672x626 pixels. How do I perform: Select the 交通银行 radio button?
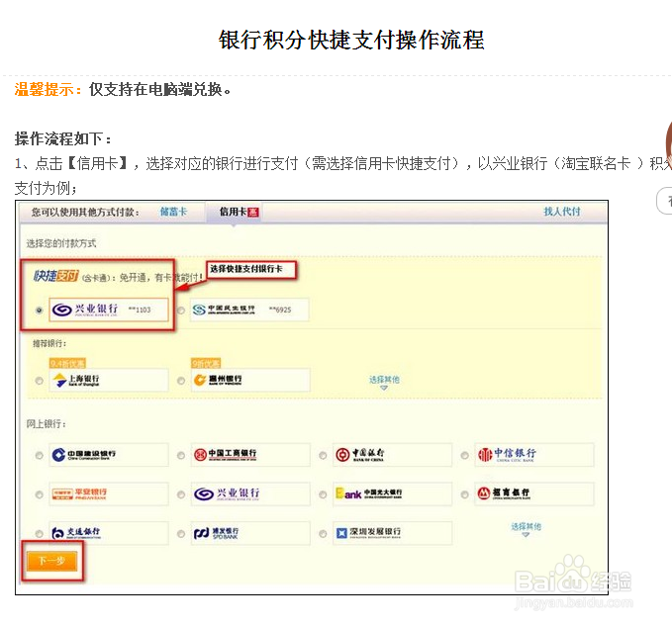point(39,533)
